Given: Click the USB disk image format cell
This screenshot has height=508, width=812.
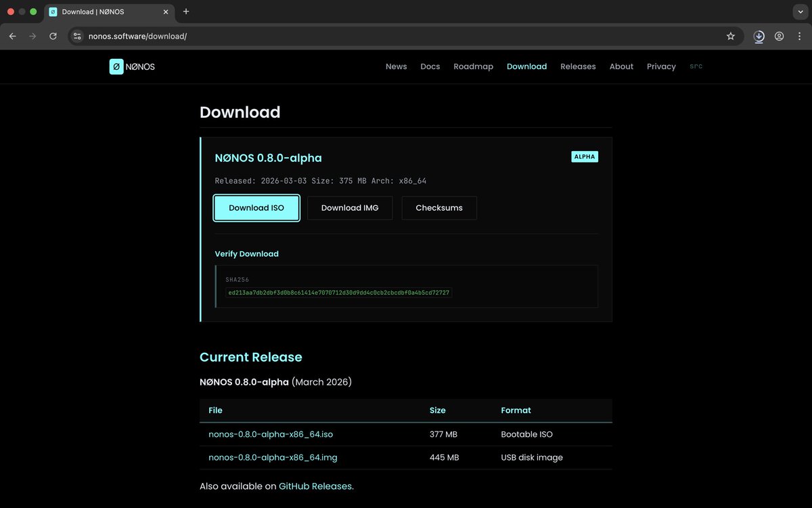Looking at the screenshot, I should (532, 457).
